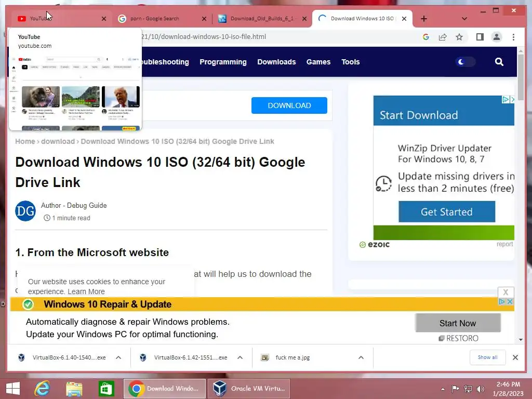Click the Learn More cookie link
Image resolution: width=532 pixels, height=399 pixels.
[86, 291]
